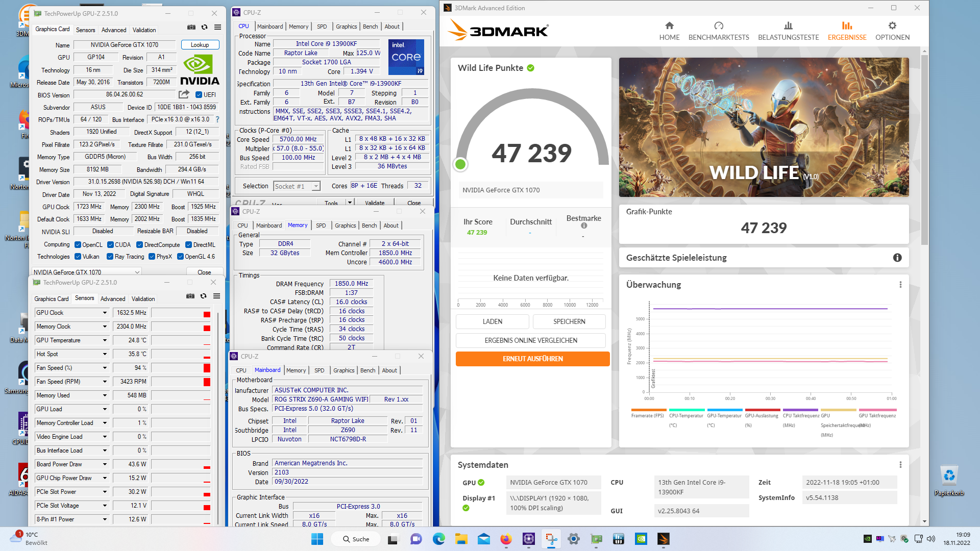Open the Papierkorb desktop icon

click(949, 481)
